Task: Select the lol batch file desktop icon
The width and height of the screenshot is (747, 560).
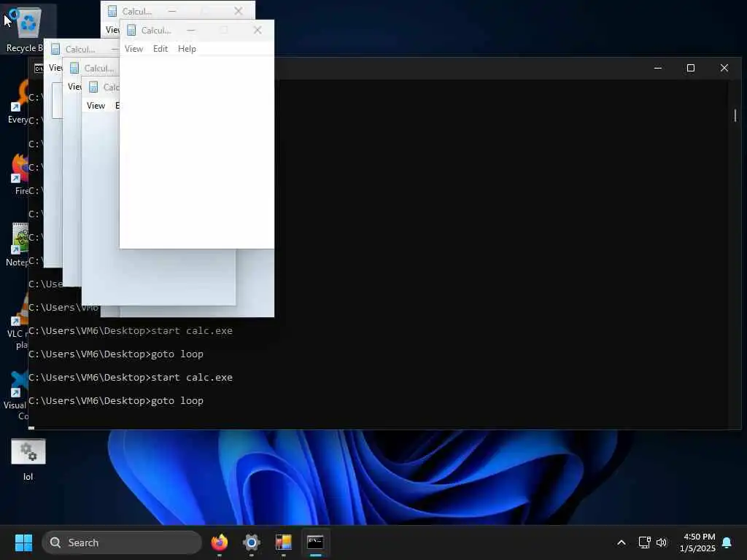Action: point(28,459)
